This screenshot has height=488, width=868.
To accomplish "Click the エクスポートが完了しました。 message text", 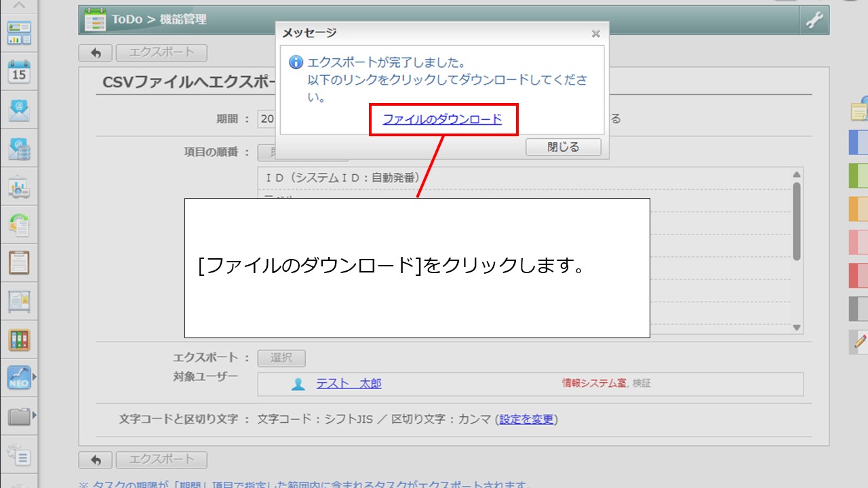I will click(387, 62).
